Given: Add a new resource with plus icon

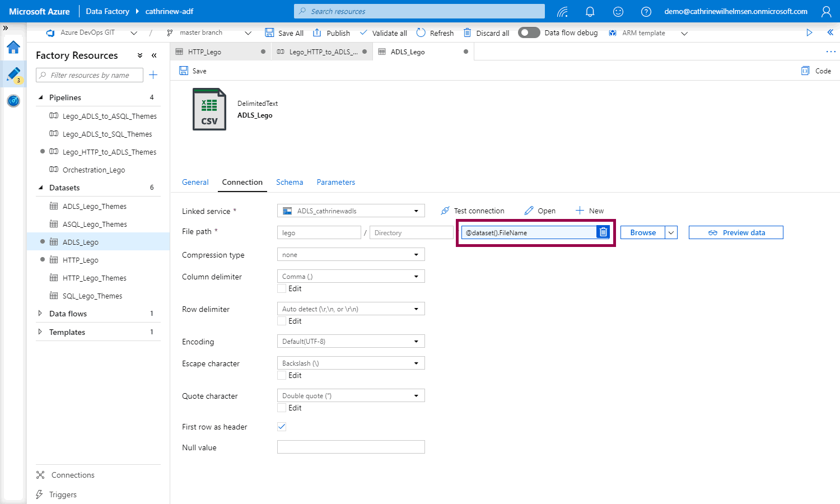Looking at the screenshot, I should coord(153,75).
